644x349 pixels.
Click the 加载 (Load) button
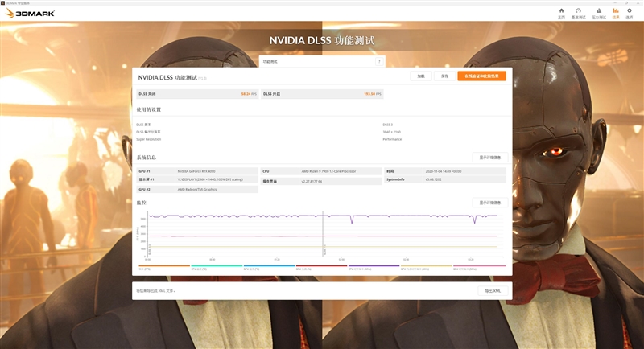pyautogui.click(x=421, y=76)
